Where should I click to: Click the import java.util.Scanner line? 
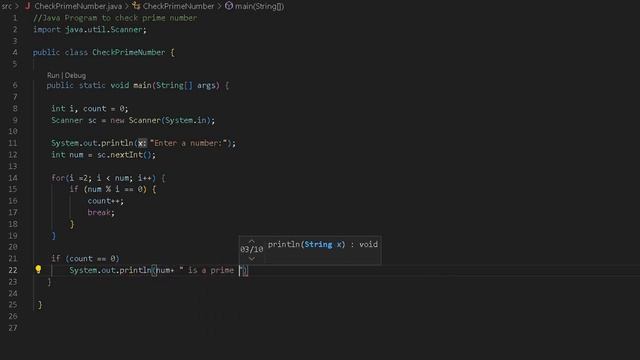click(89, 29)
